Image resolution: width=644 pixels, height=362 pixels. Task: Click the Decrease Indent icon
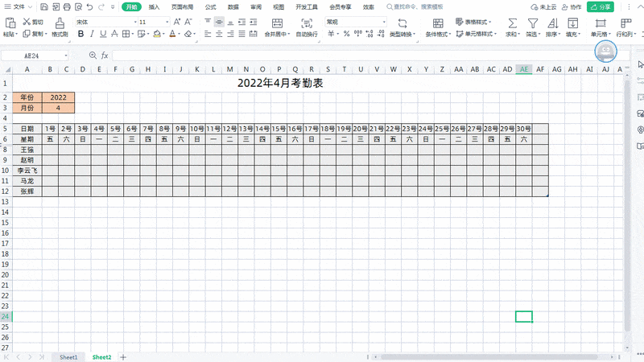242,22
